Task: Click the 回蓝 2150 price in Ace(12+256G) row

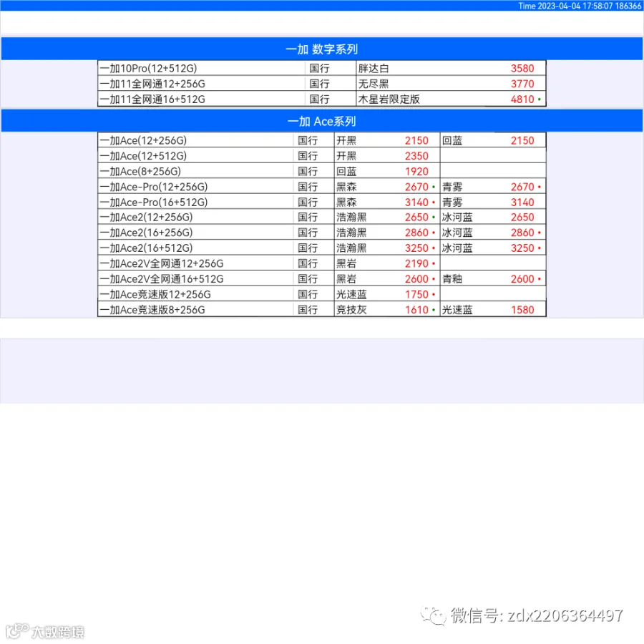Action: pyautogui.click(x=522, y=140)
